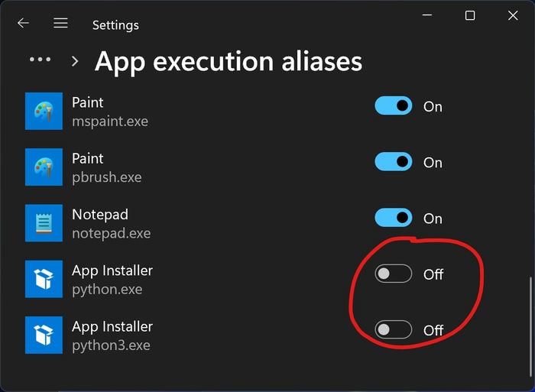Expand the breadcrumb ellipsis menu

pyautogui.click(x=41, y=60)
